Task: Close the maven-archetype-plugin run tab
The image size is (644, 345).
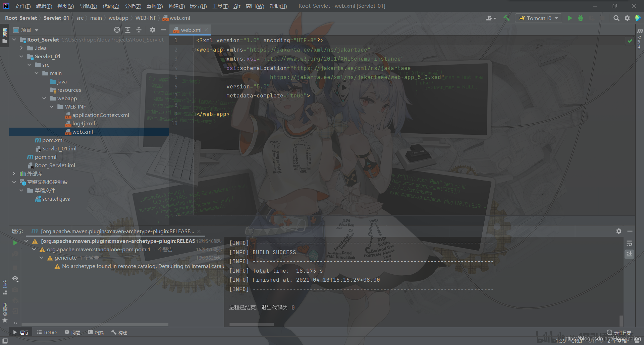Action: pos(199,231)
